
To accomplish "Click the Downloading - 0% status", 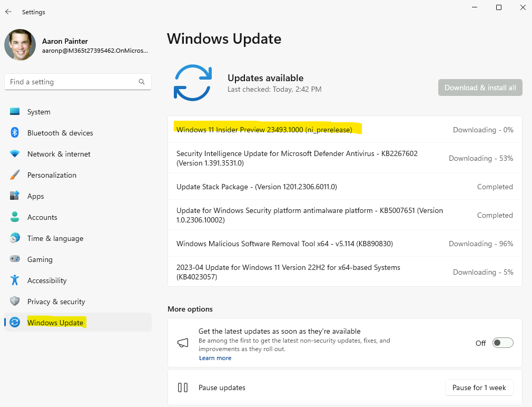I will pos(483,130).
